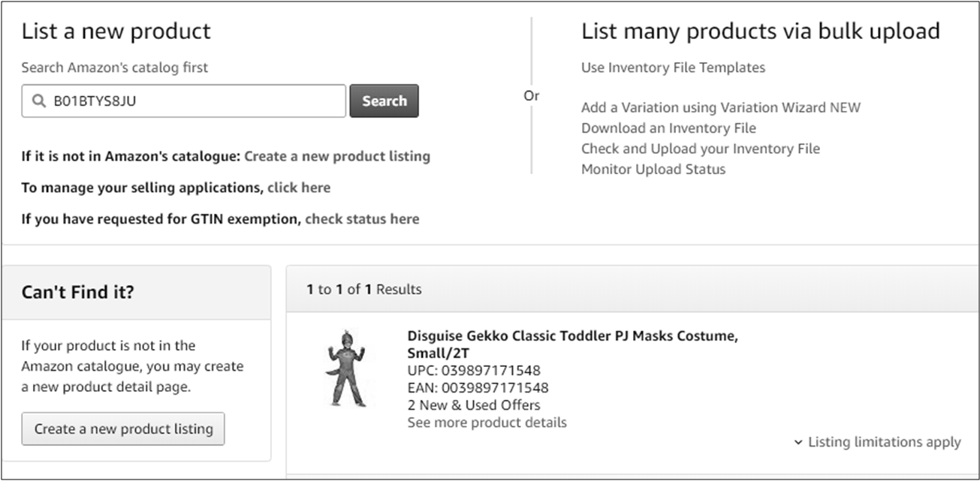The image size is (980, 481).
Task: View 2 New & Used Offers
Action: click(473, 405)
